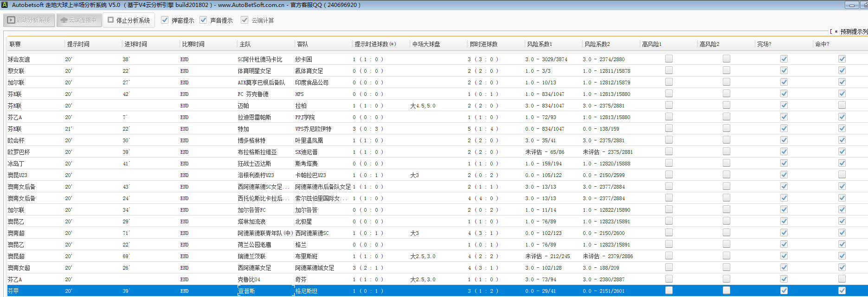
Task: Toggle the 弹窗提示 checkbox
Action: (165, 20)
